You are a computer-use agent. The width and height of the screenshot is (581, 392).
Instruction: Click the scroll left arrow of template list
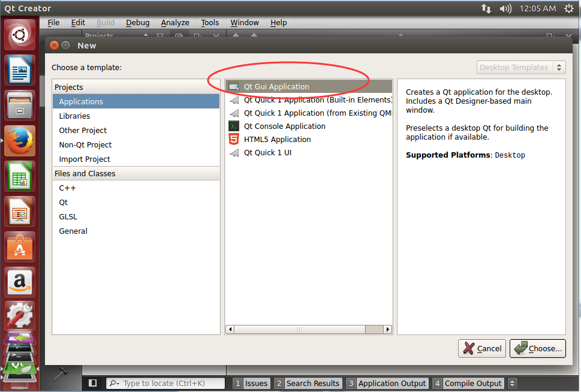point(230,330)
